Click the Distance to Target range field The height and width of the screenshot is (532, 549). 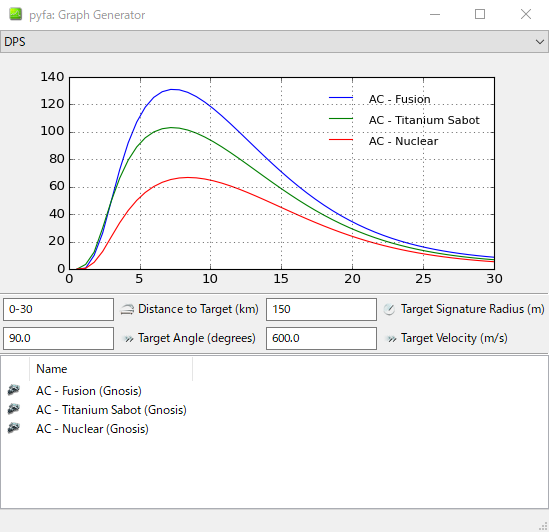pos(58,309)
